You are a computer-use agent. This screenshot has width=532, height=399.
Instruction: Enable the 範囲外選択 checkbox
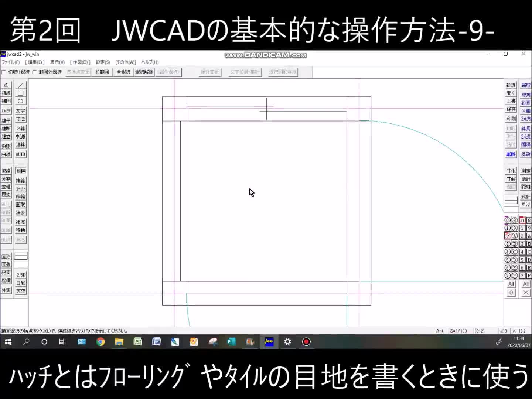33,72
